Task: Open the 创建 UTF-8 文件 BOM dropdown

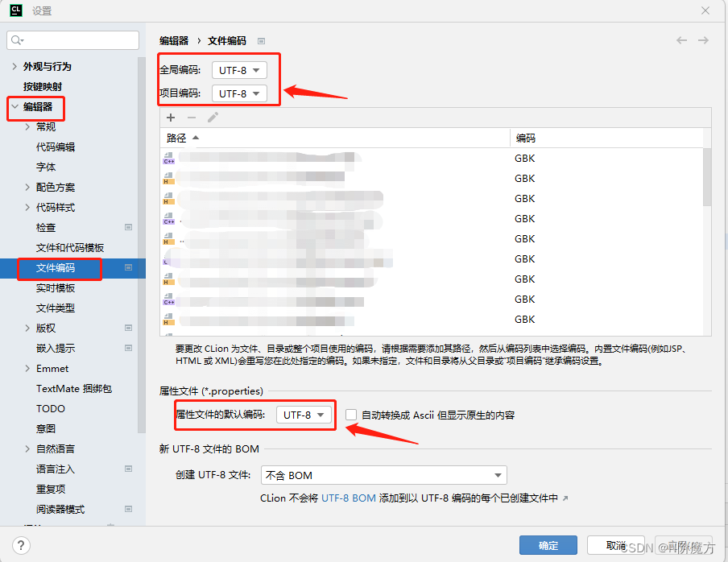Action: 384,475
